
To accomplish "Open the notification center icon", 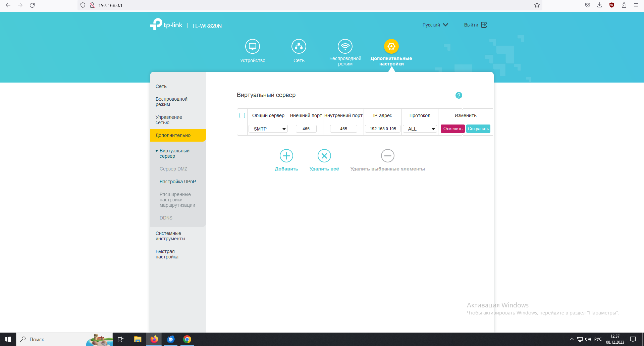I will click(633, 339).
